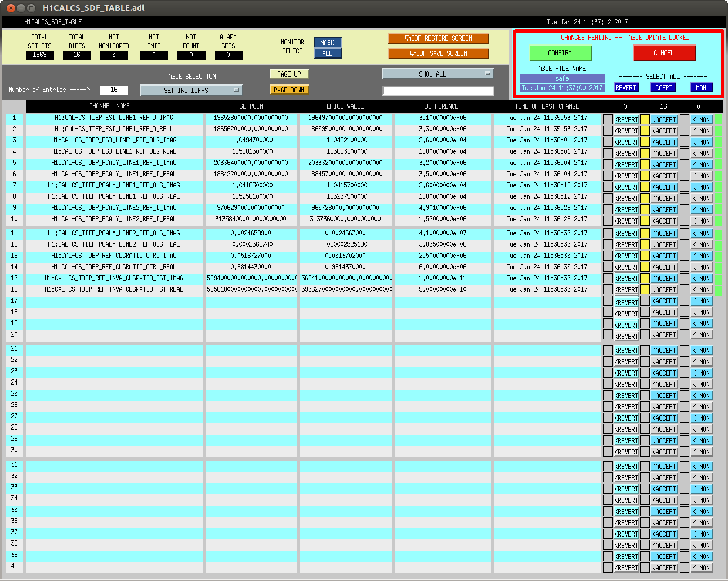Click the revert-selected box on row 22
The width and height of the screenshot is (728, 581).
click(608, 361)
